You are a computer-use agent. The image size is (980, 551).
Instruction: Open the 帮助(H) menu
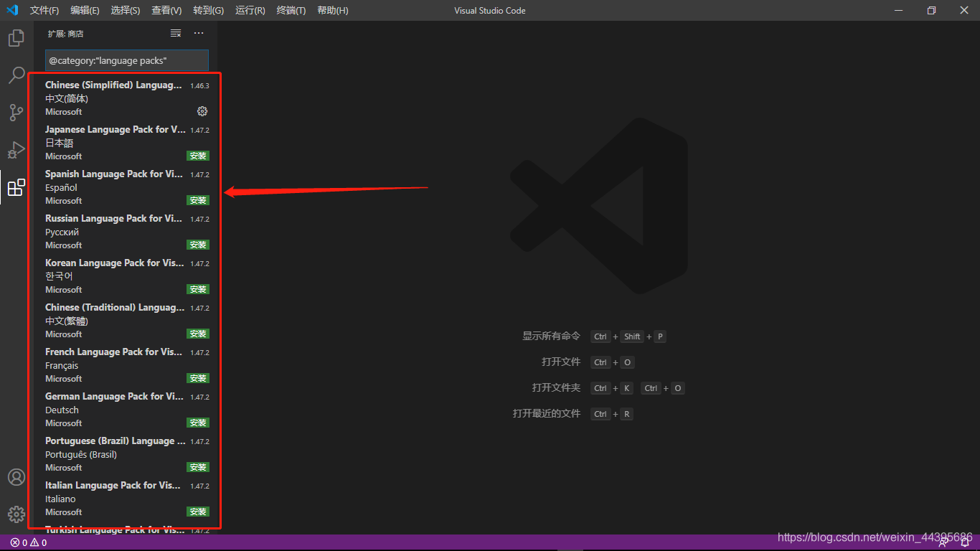tap(333, 10)
